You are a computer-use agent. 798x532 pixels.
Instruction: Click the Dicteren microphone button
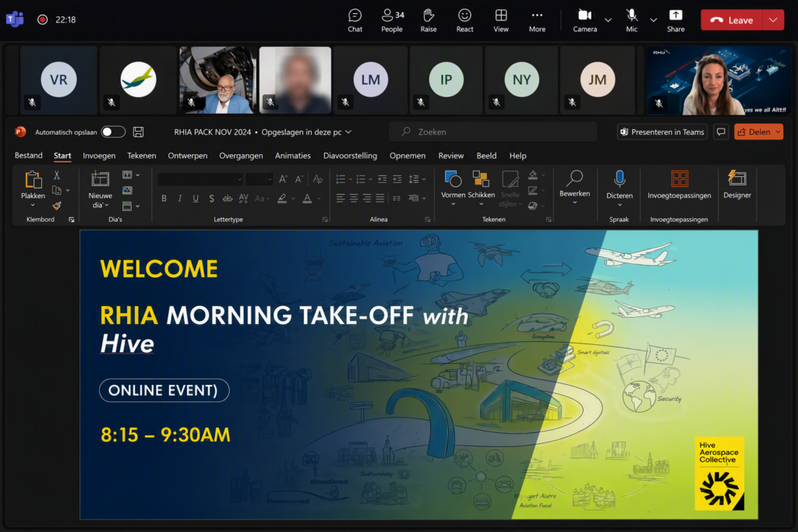point(620,188)
